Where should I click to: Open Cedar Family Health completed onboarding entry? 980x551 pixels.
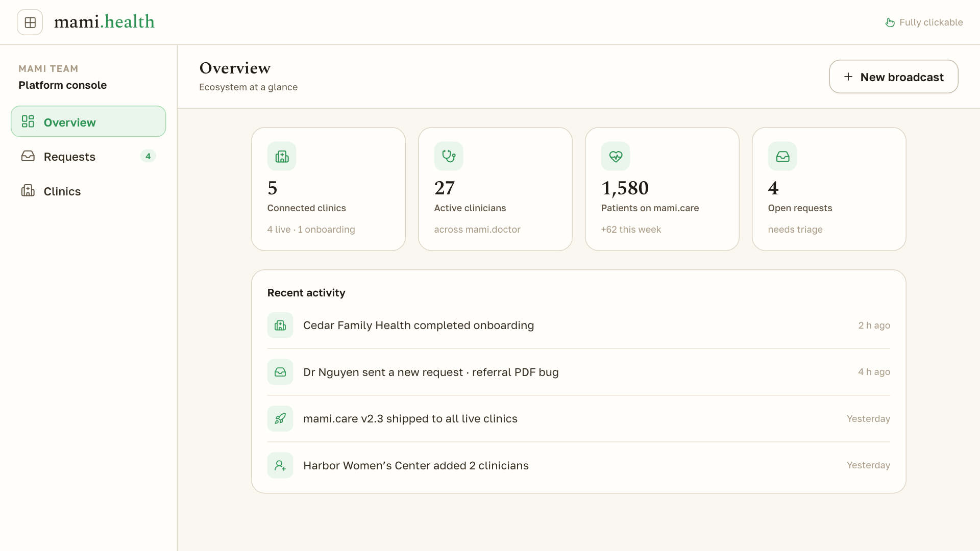click(579, 325)
